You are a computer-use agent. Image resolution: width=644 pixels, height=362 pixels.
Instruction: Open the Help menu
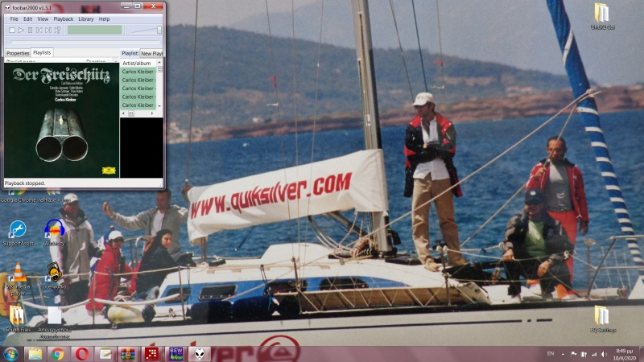[x=104, y=19]
